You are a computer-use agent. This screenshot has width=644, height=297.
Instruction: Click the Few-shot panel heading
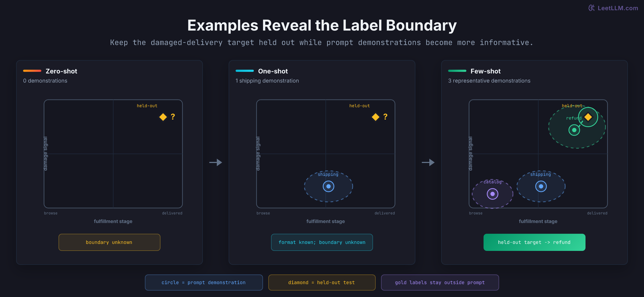click(486, 71)
